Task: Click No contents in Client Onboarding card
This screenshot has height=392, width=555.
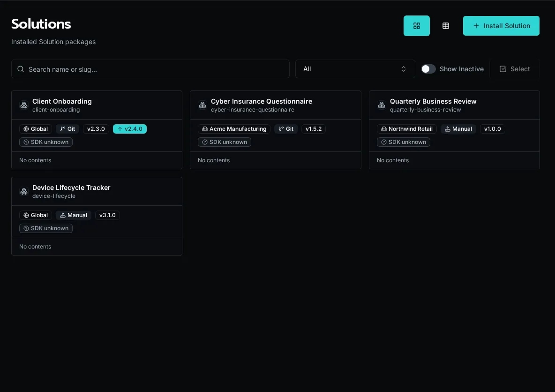Action: [35, 160]
